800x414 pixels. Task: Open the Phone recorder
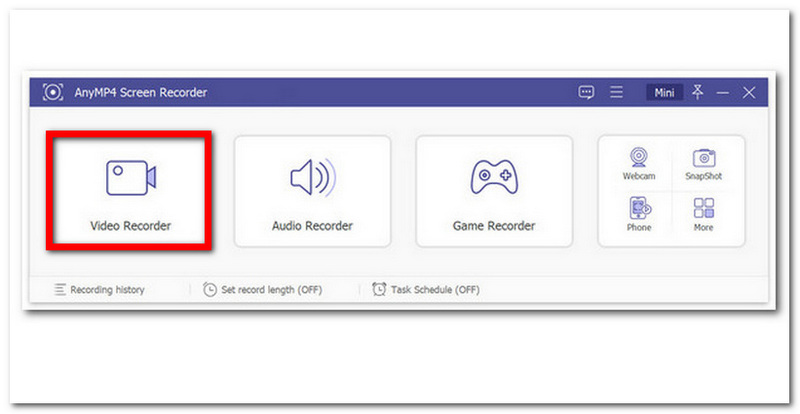(639, 214)
